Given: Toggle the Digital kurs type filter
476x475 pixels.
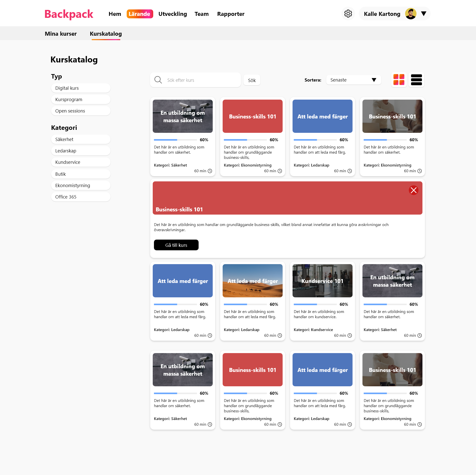Looking at the screenshot, I should pos(81,88).
